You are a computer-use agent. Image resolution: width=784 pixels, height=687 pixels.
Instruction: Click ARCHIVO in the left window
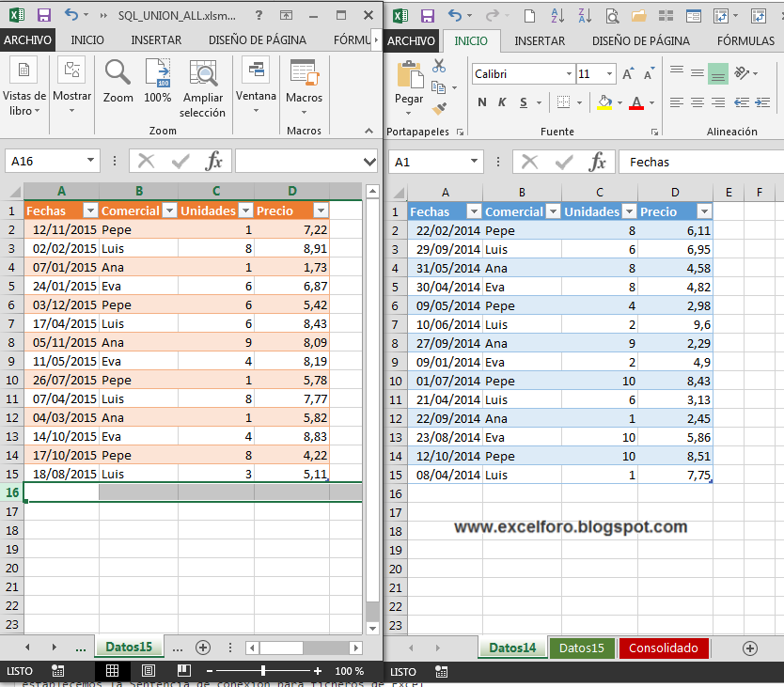point(27,40)
